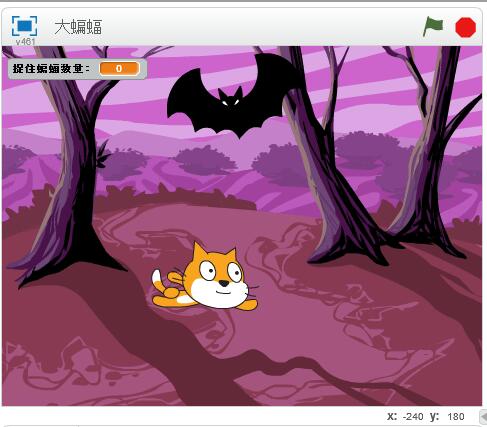
Task: Click the v461 version label
Action: 25,42
